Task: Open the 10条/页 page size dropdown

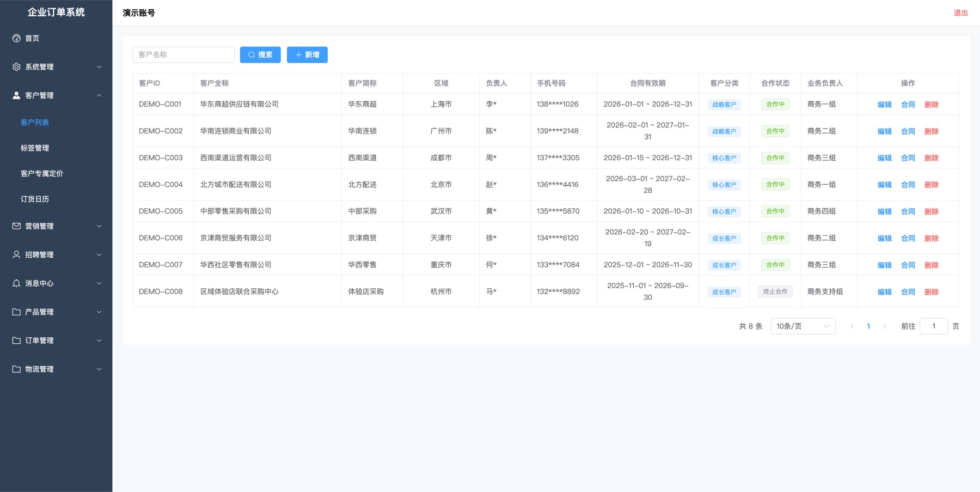Action: pyautogui.click(x=803, y=326)
